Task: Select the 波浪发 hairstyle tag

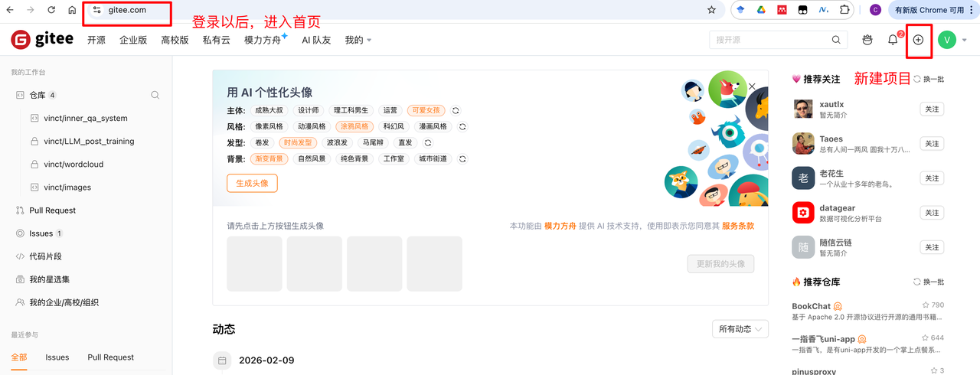Action: 337,142
